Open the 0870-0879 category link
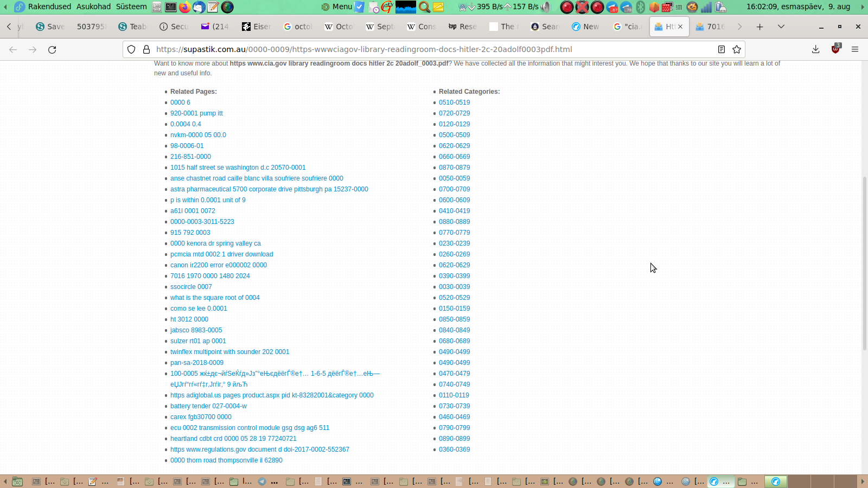Image resolution: width=868 pixels, height=488 pixels. (x=455, y=168)
